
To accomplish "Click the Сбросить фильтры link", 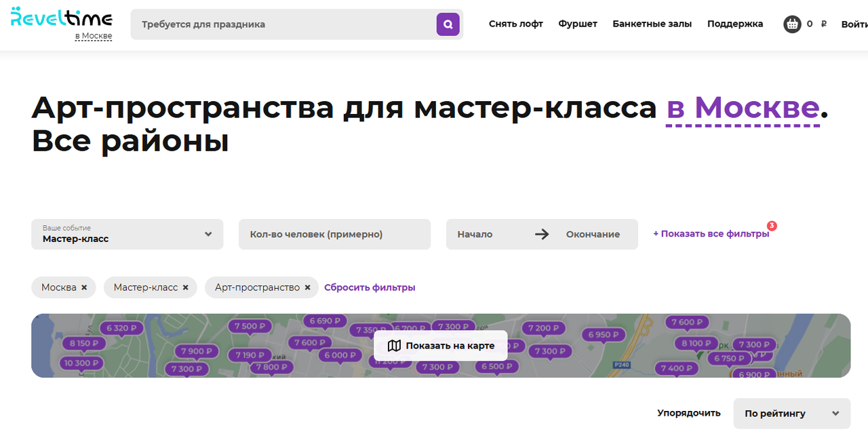I will pos(370,288).
